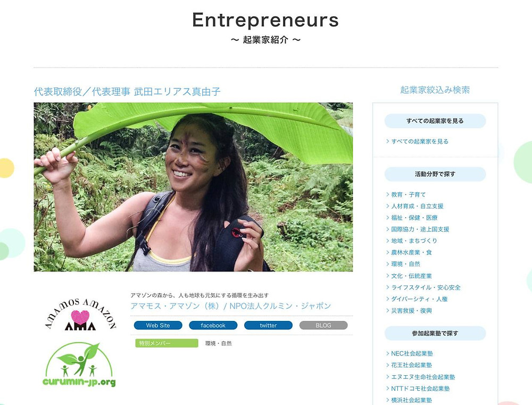
Task: Select 災害救援・復興 category link
Action: coord(409,310)
